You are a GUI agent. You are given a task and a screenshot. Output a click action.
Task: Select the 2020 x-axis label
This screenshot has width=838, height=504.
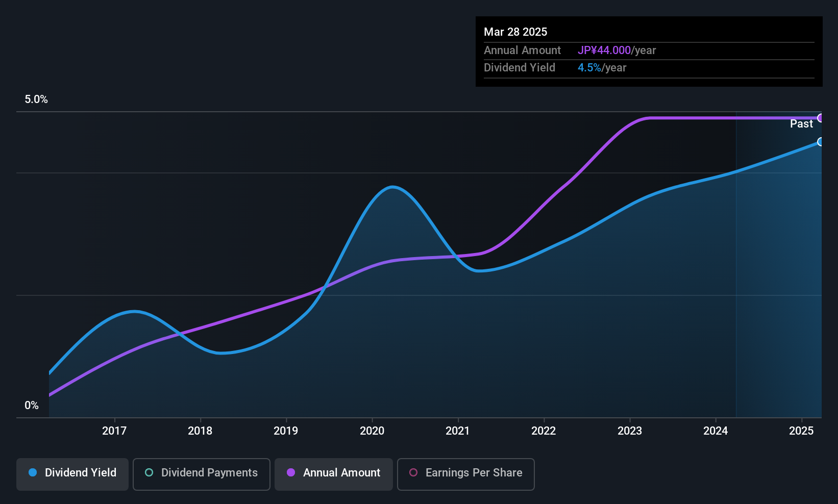(x=372, y=431)
